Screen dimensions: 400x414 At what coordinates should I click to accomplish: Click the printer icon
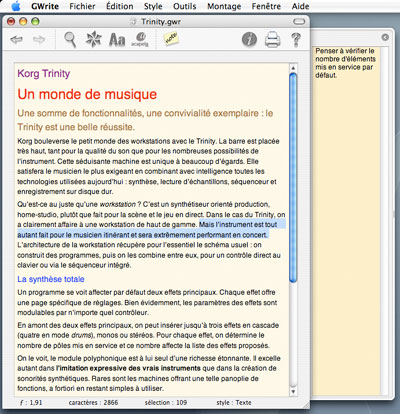(x=272, y=39)
